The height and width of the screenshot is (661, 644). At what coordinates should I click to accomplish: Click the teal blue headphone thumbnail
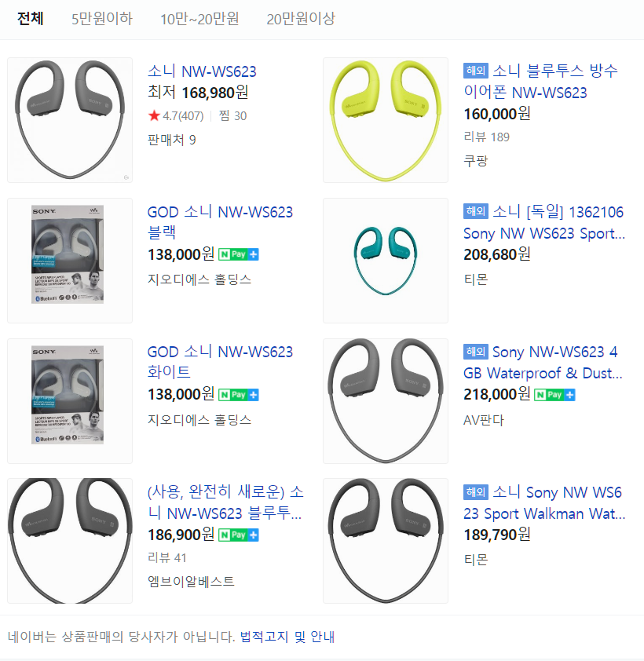click(x=386, y=261)
